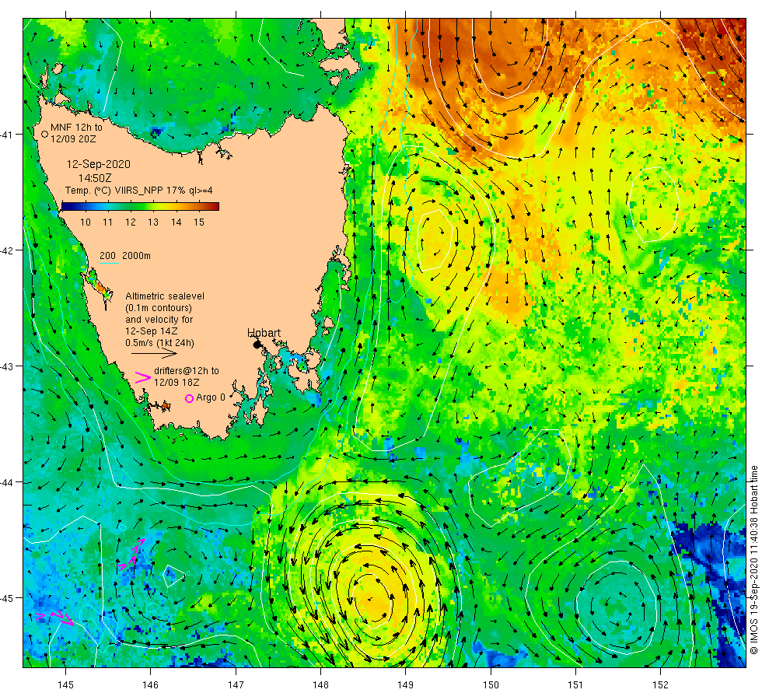Screen dimensions: 762x700
Task: Click the '12/09 18Z' drifter date text
Action: coord(177,383)
